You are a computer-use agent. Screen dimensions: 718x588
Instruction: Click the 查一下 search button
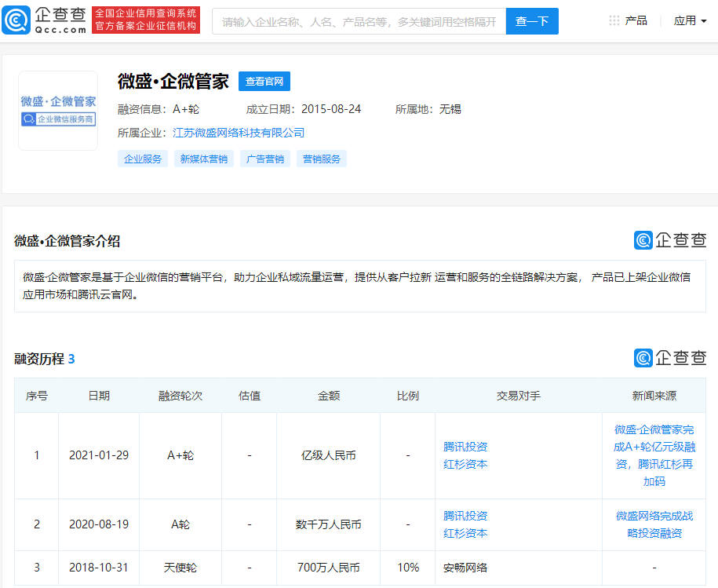click(x=532, y=21)
